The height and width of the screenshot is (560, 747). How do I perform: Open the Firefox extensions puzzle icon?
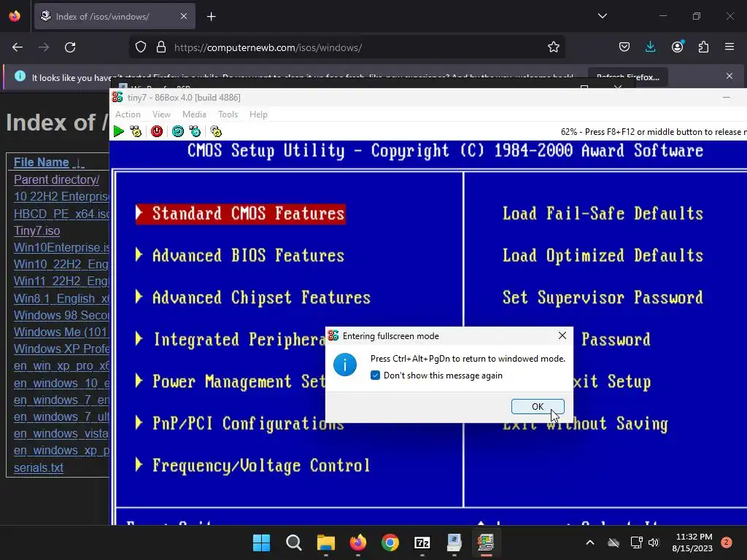(703, 47)
